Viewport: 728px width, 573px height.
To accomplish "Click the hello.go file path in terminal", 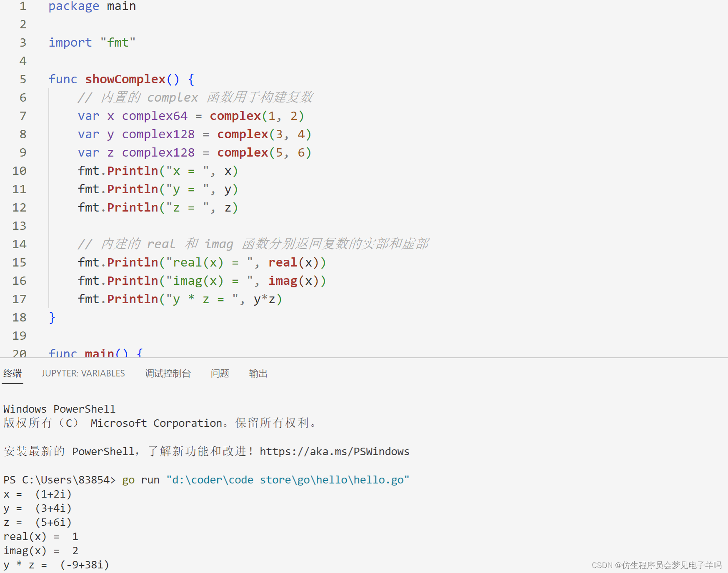I will tap(288, 480).
